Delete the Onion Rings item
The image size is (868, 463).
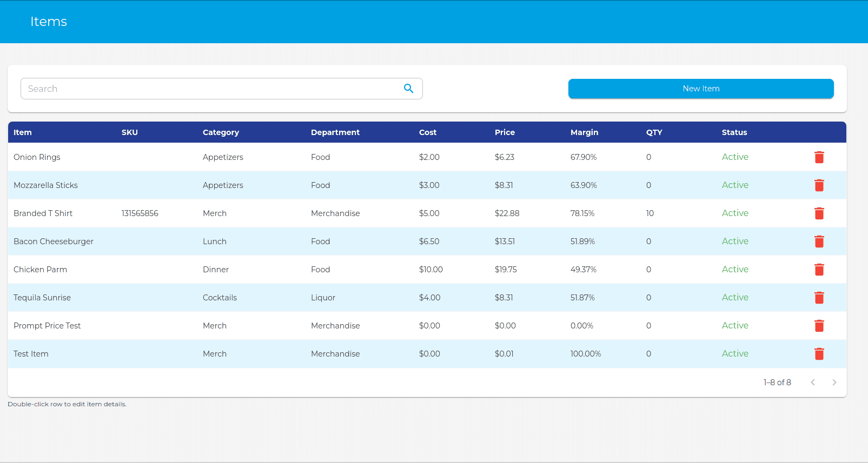click(x=819, y=157)
